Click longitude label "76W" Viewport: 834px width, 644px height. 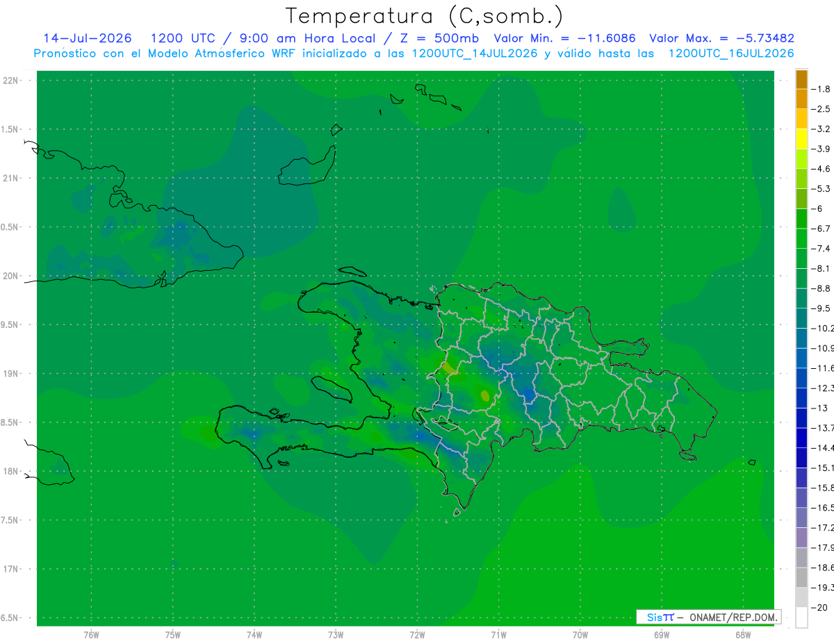tap(91, 634)
